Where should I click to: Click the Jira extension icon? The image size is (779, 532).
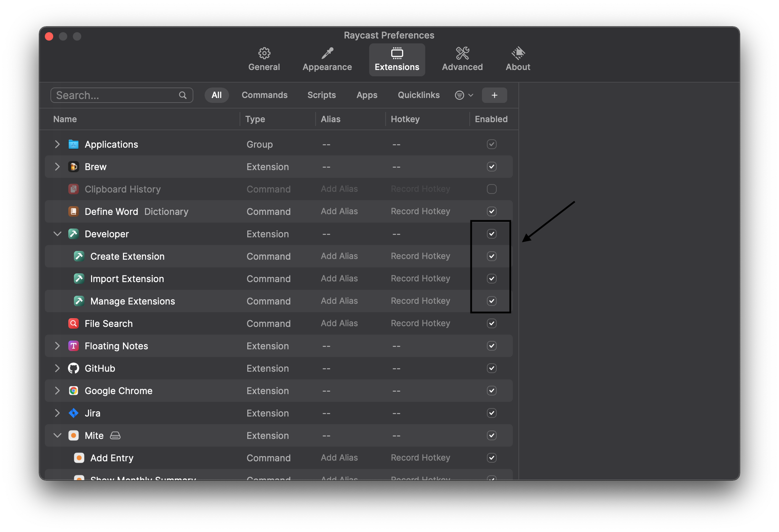[x=73, y=413]
